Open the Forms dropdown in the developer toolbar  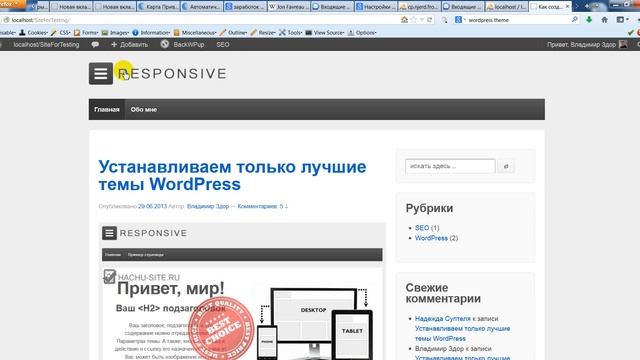86,33
